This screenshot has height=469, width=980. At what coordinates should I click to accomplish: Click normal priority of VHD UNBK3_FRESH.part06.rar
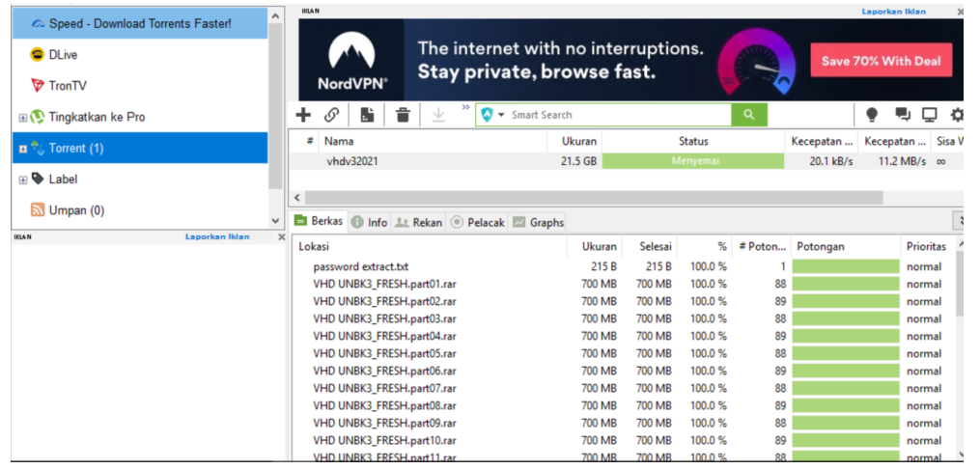point(924,371)
